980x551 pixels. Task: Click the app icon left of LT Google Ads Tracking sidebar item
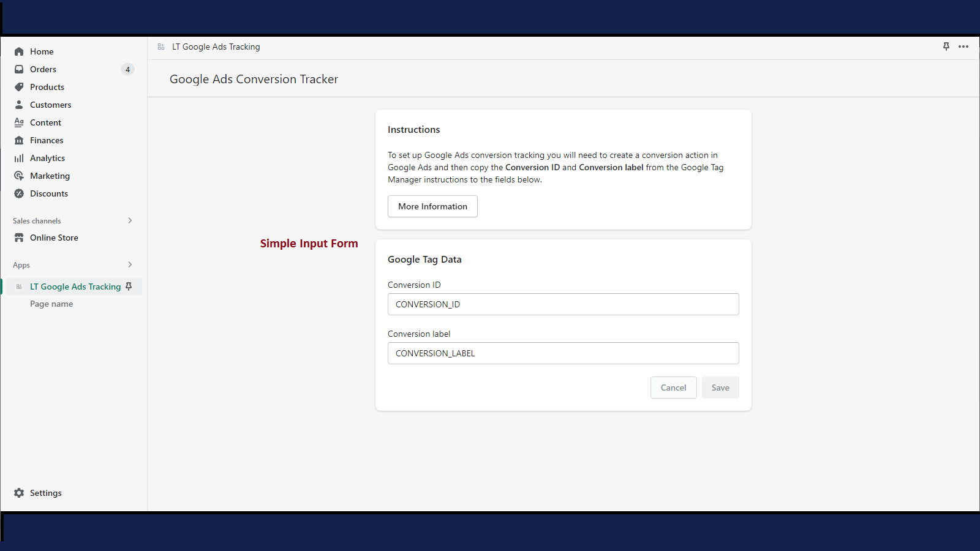pos(19,287)
